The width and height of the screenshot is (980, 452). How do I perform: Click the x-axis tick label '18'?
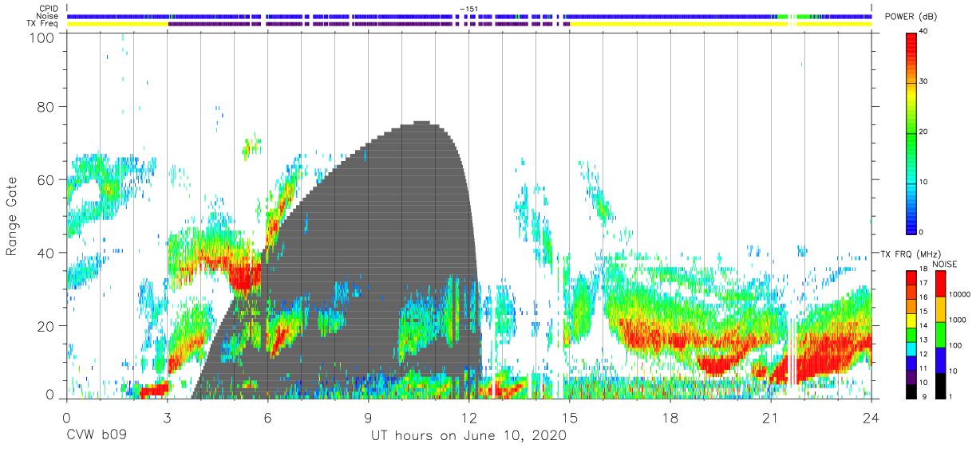tap(670, 418)
